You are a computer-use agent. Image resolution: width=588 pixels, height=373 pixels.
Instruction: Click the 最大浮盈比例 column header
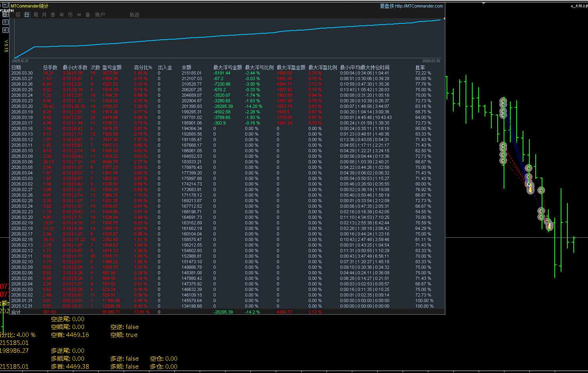[323, 67]
